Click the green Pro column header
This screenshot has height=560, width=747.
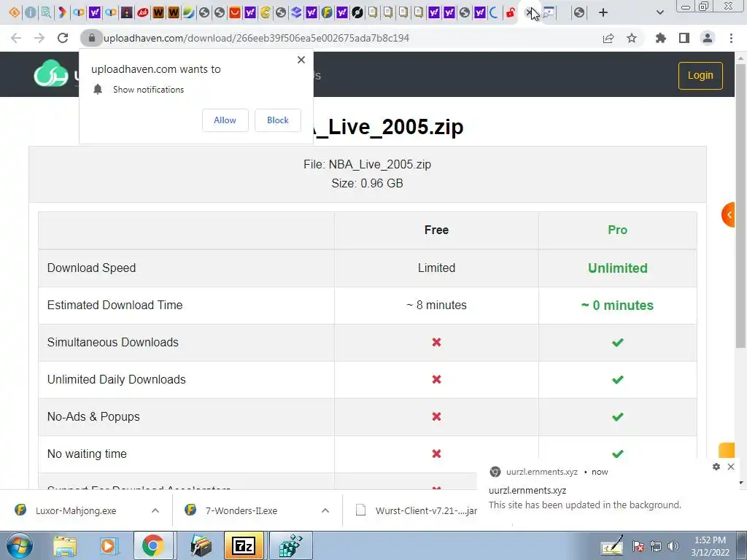click(617, 230)
